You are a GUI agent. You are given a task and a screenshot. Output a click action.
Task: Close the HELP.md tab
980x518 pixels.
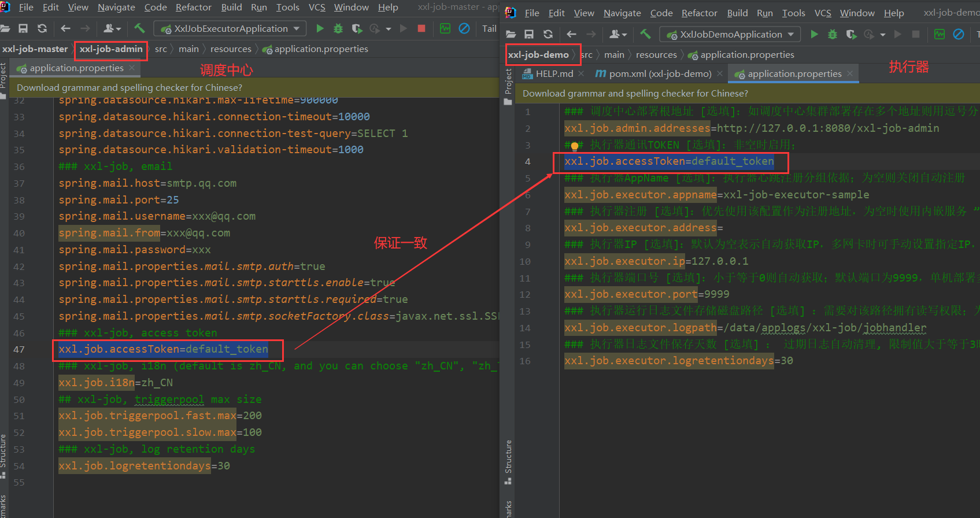coord(581,73)
